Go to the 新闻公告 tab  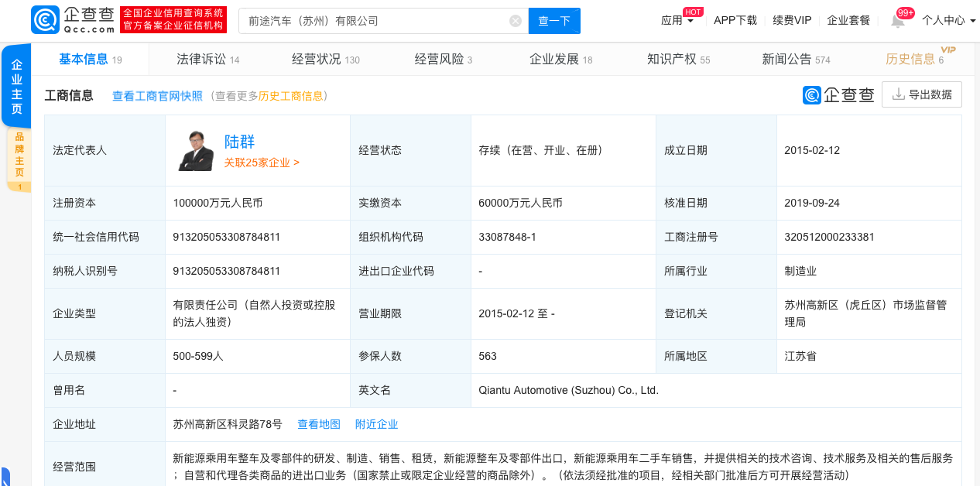tap(797, 59)
